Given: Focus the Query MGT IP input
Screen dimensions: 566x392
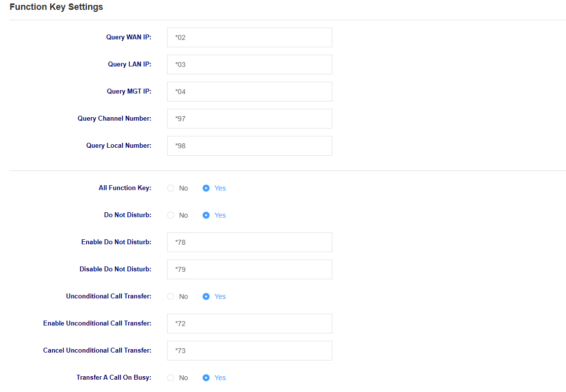Looking at the screenshot, I should [x=249, y=92].
